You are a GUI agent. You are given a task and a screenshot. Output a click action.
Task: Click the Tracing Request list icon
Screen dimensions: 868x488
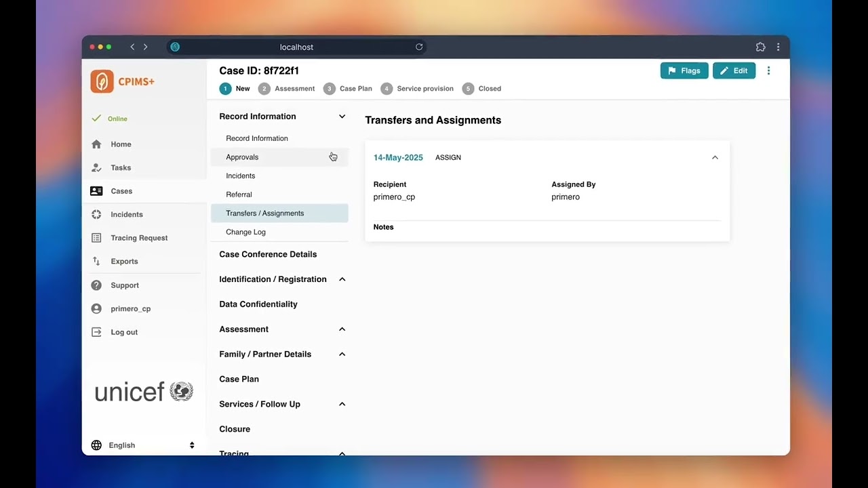(x=96, y=238)
